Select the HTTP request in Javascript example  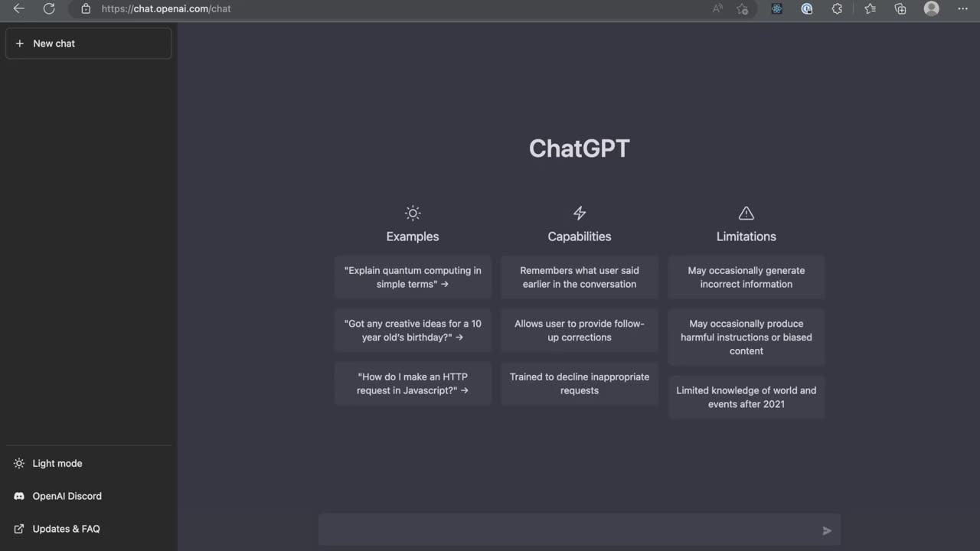point(413,383)
